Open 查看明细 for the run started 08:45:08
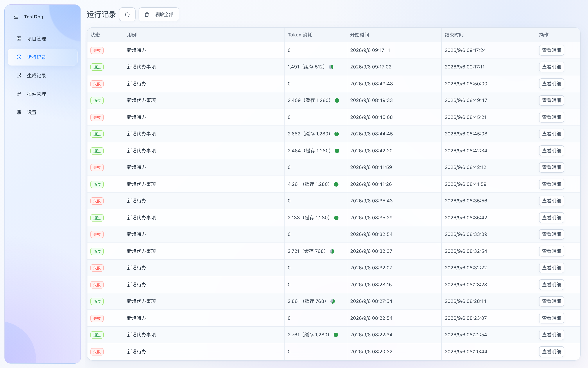The image size is (588, 368). (552, 117)
